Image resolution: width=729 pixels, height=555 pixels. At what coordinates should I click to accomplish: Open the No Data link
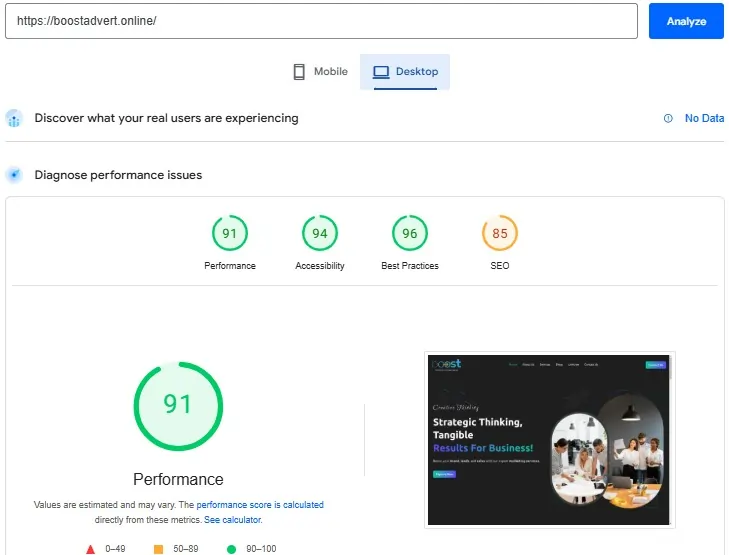(x=704, y=119)
